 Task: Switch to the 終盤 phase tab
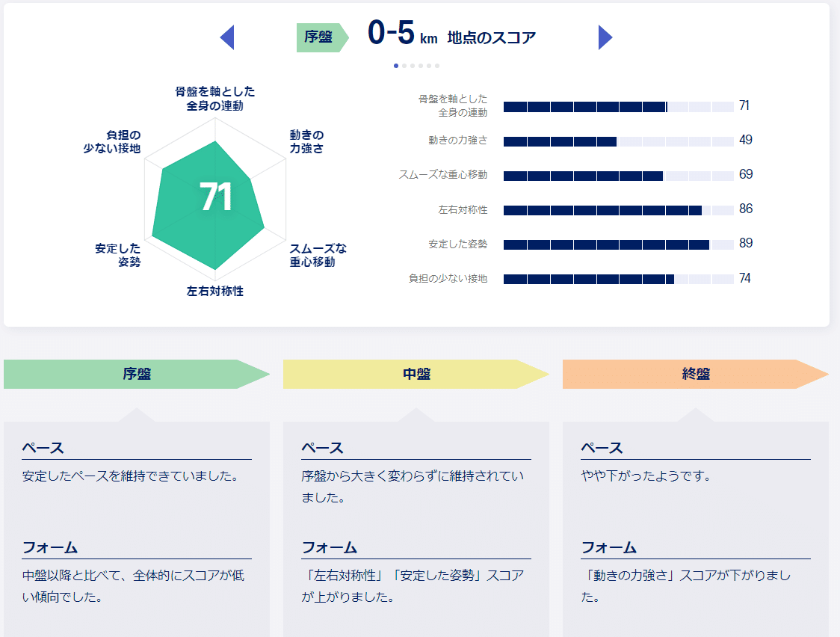click(696, 374)
